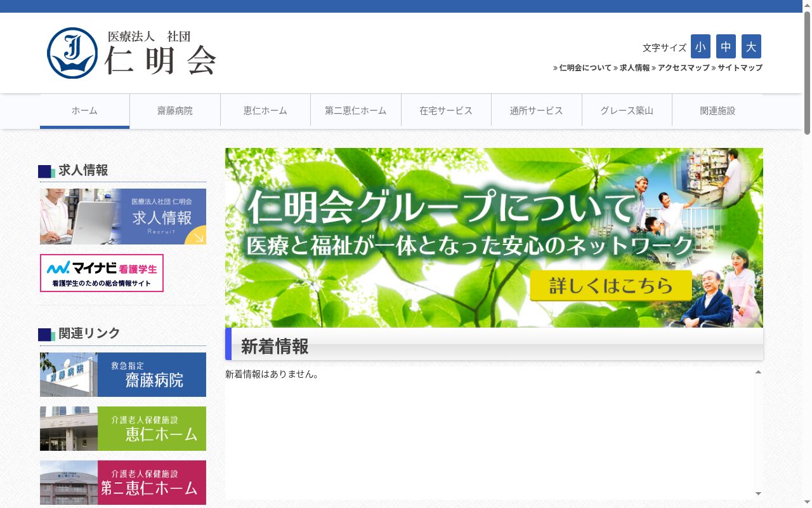Screen dimensions: 812x508
Task: Open the 仁明会について link
Action: [585, 67]
